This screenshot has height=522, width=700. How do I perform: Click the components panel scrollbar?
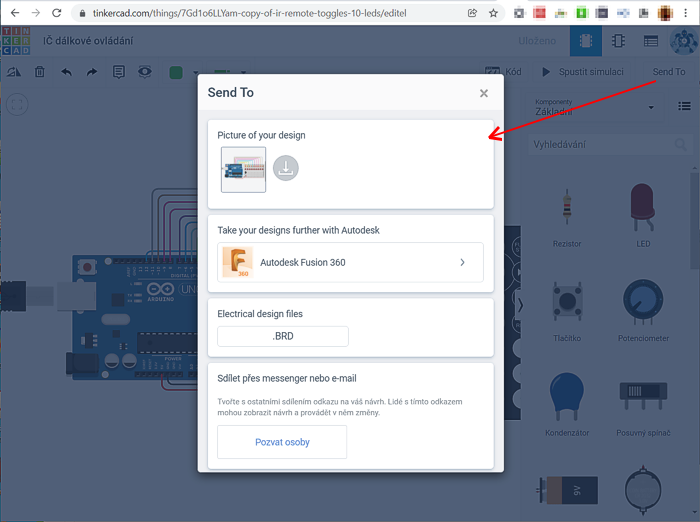pyautogui.click(x=695, y=219)
